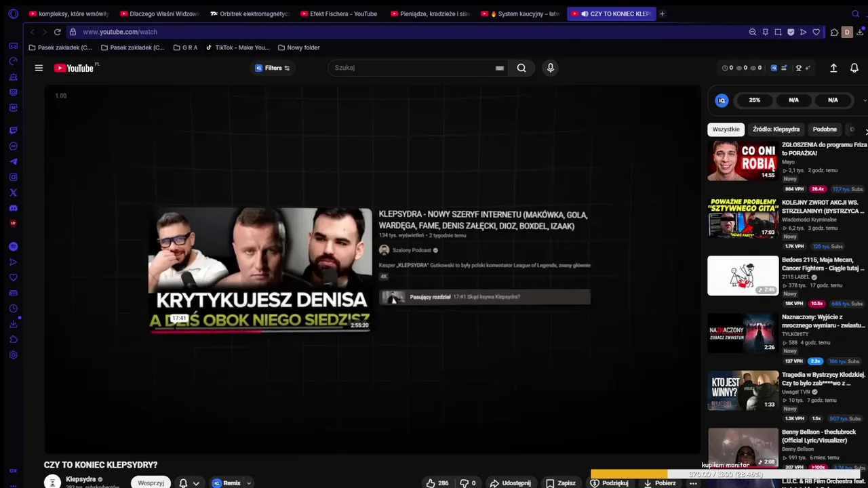Viewport: 868px width, 488px height.
Task: Open the Opera GX main menu logo
Action: [13, 14]
